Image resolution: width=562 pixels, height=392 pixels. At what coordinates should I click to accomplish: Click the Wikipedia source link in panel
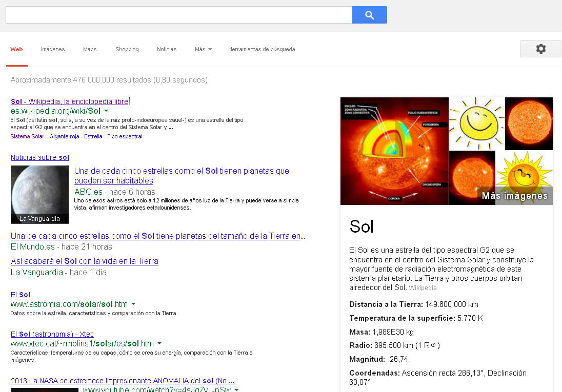pyautogui.click(x=423, y=288)
